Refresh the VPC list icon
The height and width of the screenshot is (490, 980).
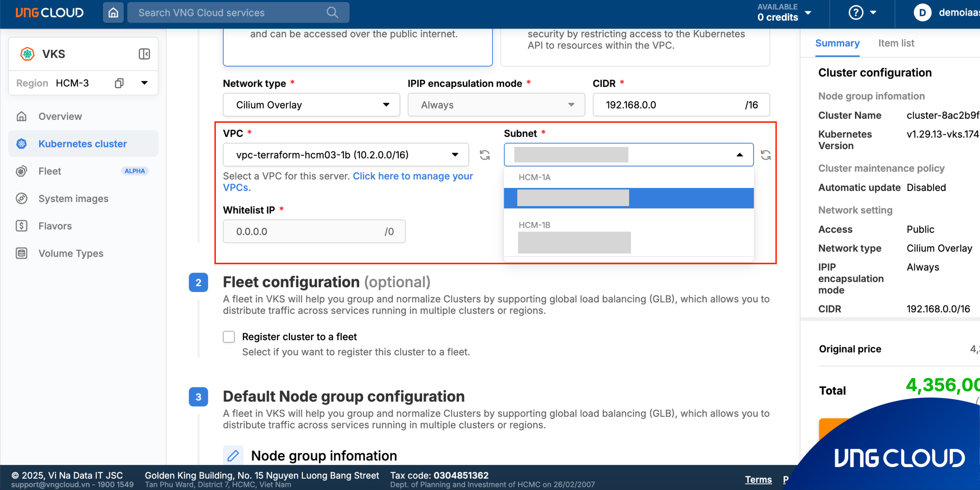pyautogui.click(x=484, y=155)
